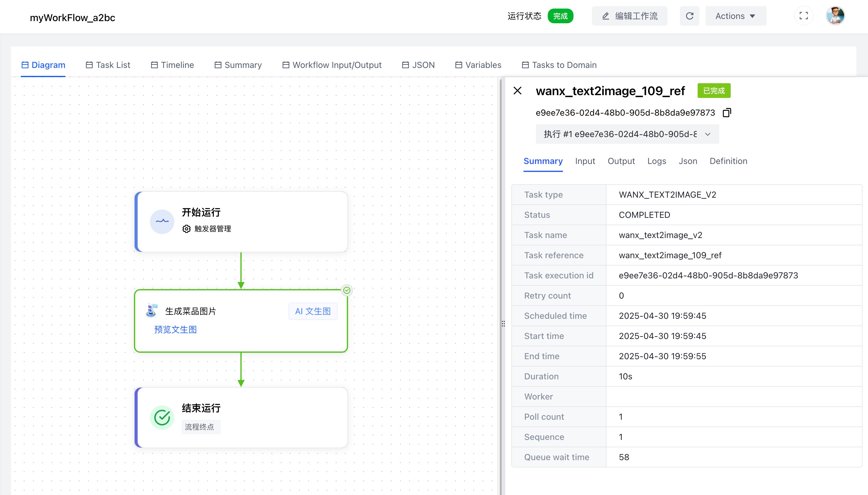The width and height of the screenshot is (868, 495).
Task: Select the 生成菜品图片 node
Action: (x=241, y=321)
